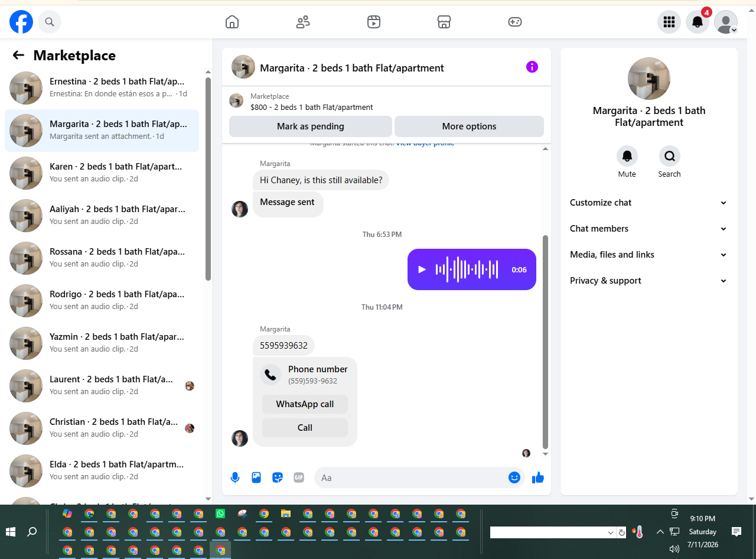The image size is (756, 559).
Task: Open the Rodrigo conversation
Action: [102, 301]
